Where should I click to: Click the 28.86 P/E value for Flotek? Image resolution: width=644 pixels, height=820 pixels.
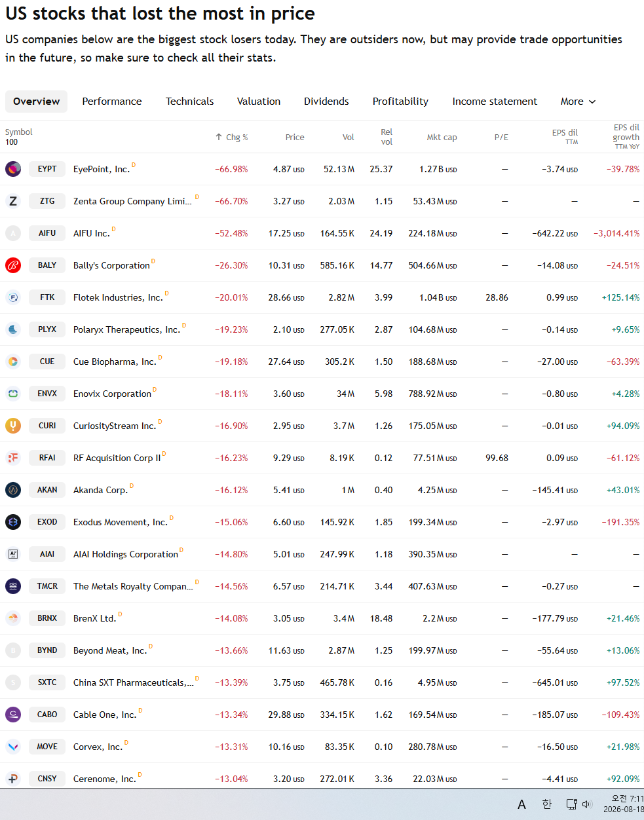[x=497, y=297]
